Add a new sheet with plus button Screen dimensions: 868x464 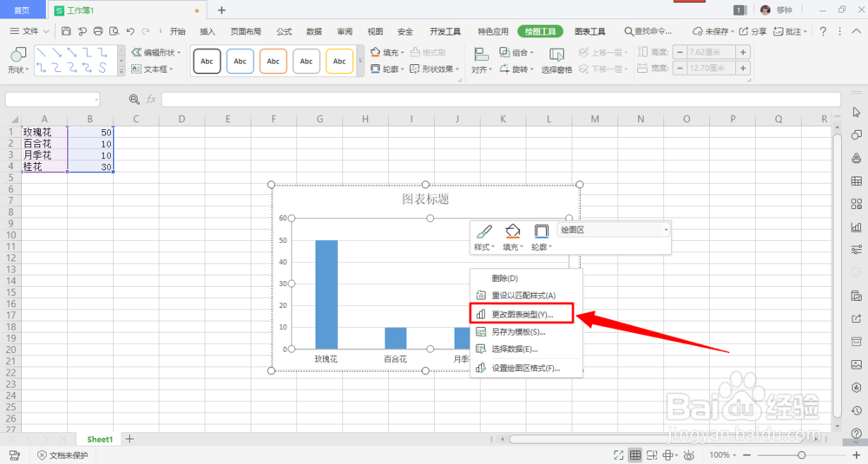tap(129, 439)
